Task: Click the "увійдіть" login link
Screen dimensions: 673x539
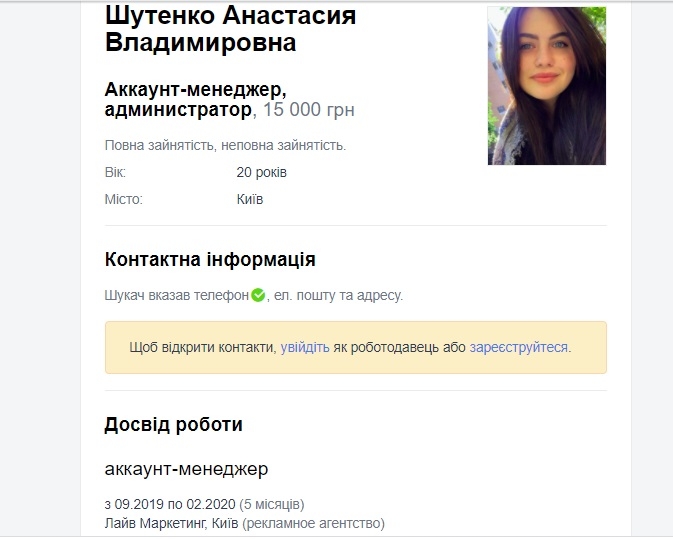Action: tap(305, 347)
